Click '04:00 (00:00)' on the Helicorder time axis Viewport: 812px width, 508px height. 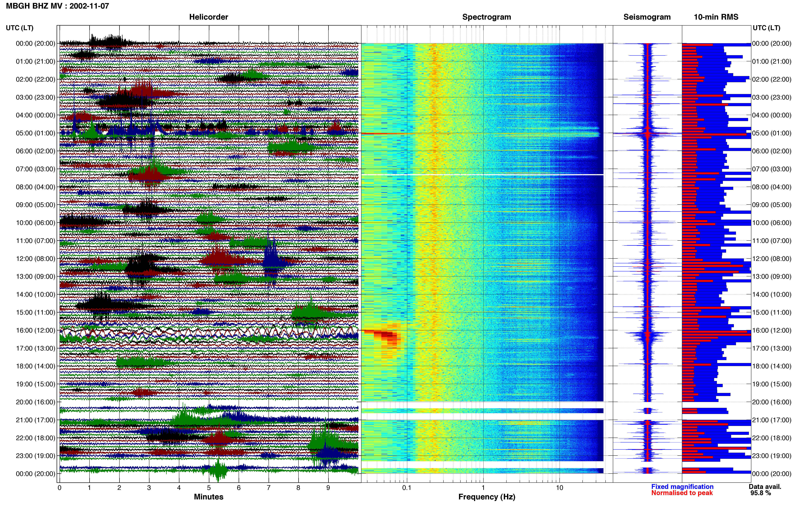(x=36, y=115)
